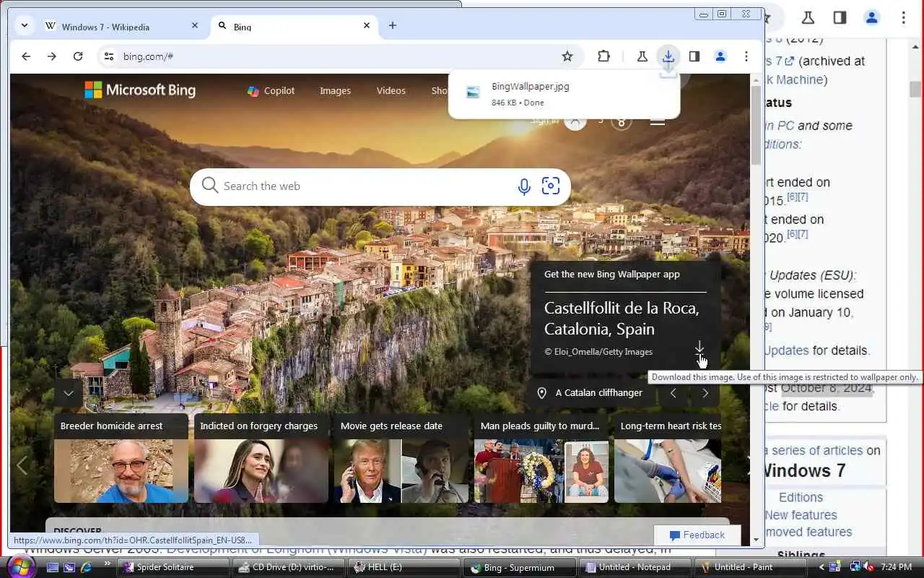The height and width of the screenshot is (578, 924).
Task: Open visual search camera icon
Action: (551, 186)
